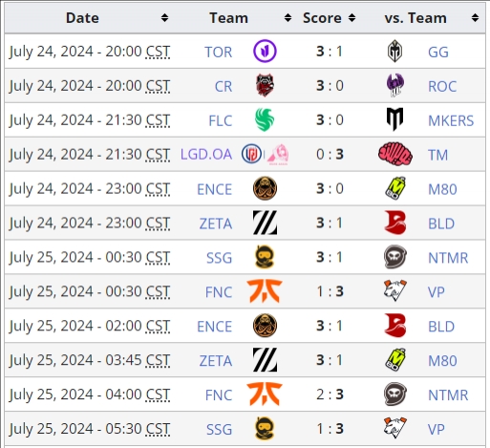Viewport: 490px width, 448px height.
Task: Click the Gaimin Gladiators helmet logo
Action: [x=394, y=51]
